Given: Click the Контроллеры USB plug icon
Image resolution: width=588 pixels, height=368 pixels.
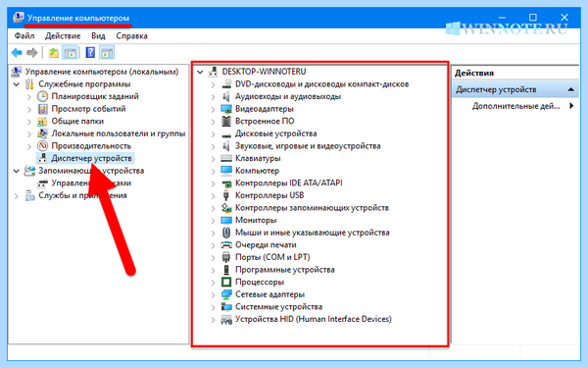Looking at the screenshot, I should 225,195.
